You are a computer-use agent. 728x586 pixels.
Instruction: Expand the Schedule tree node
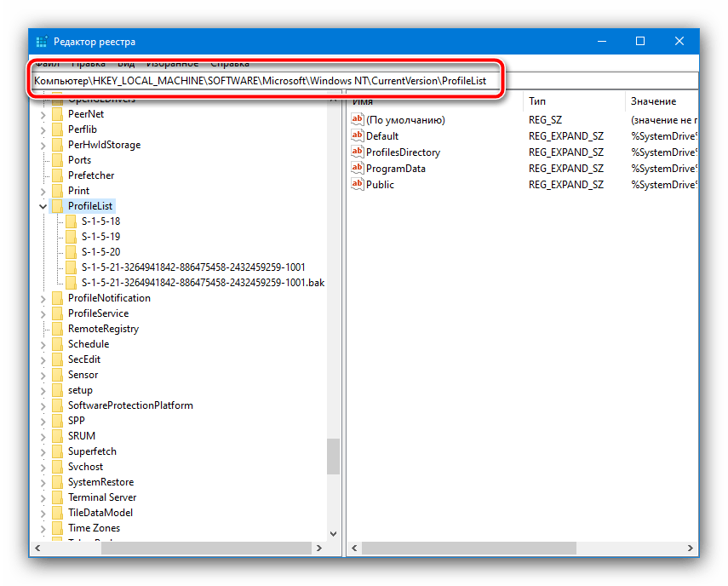43,344
